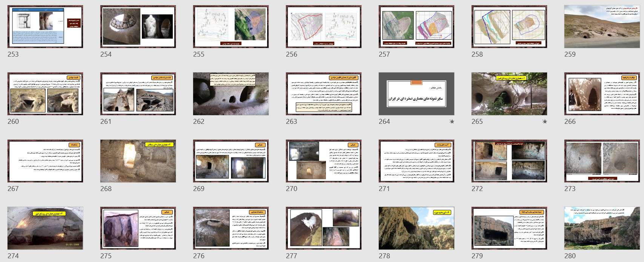Screen dimensions: 644x262
Task: Click the animation star icon under slide 265
Action: click(x=544, y=122)
